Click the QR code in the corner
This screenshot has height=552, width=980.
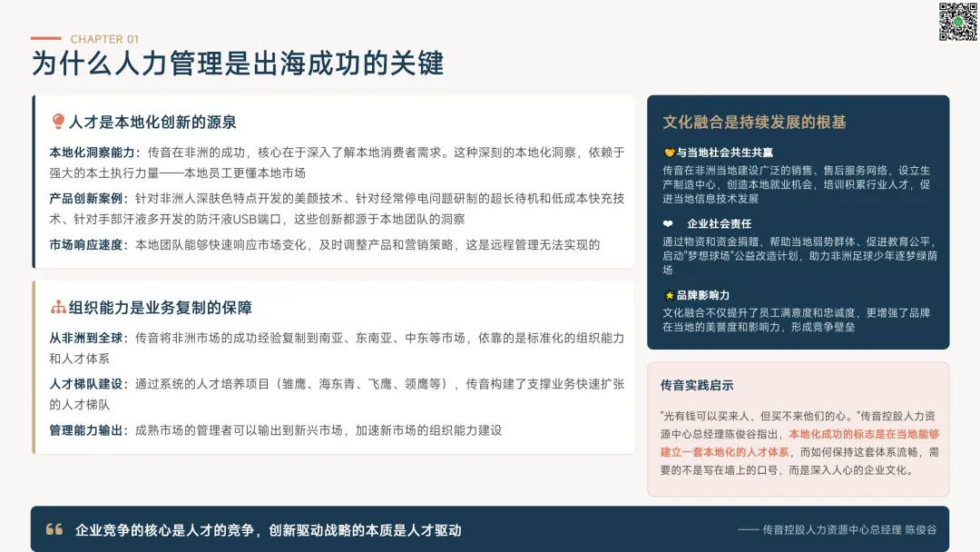(957, 22)
